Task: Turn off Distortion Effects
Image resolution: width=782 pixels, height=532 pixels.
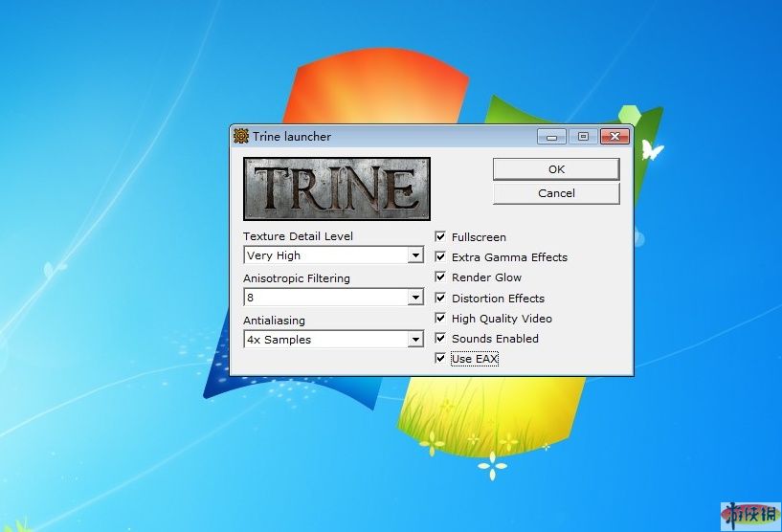Action: coord(440,298)
